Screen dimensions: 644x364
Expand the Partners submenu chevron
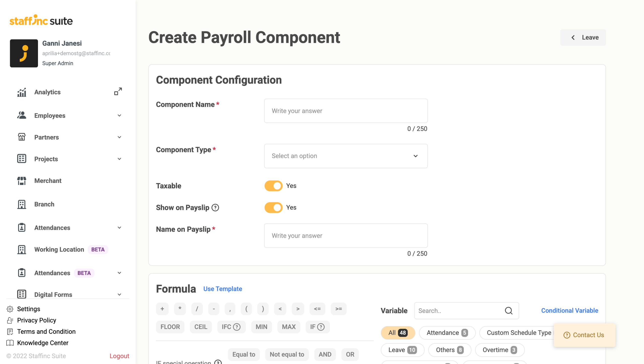tap(119, 137)
